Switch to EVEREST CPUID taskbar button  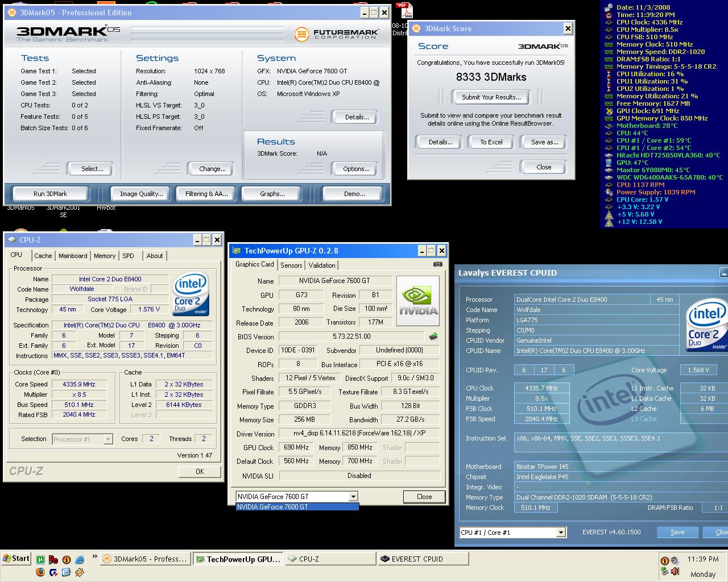point(423,559)
